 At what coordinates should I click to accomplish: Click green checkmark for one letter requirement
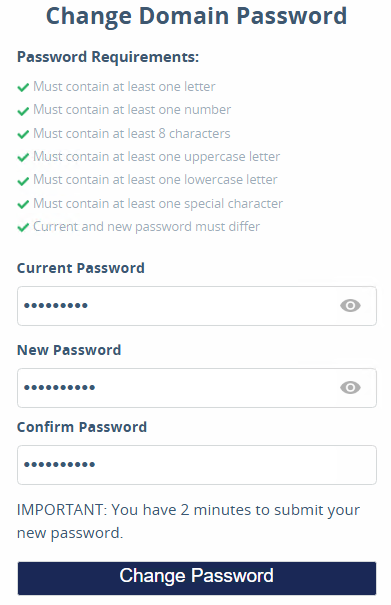23,88
